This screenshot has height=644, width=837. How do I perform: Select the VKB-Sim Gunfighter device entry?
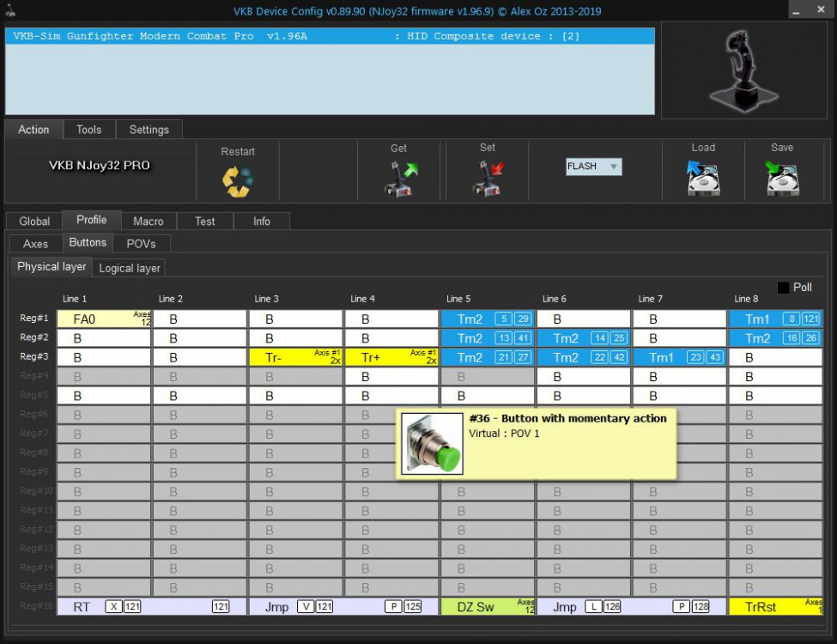[331, 36]
